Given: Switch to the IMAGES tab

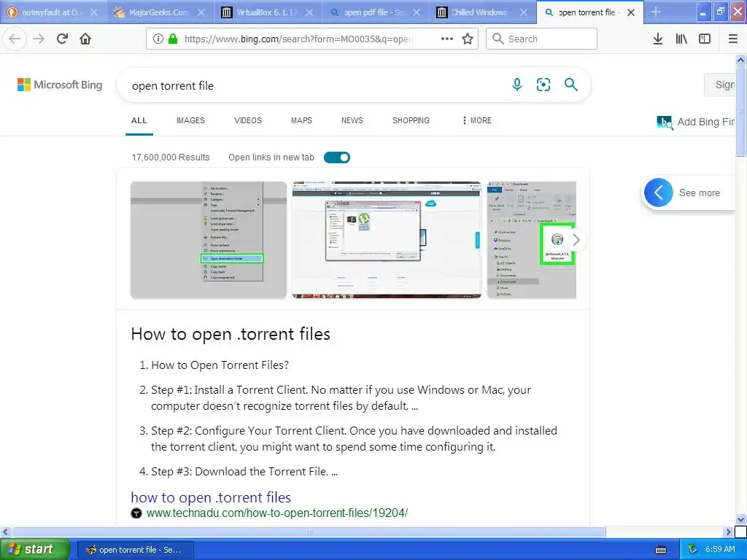Looking at the screenshot, I should click(190, 120).
